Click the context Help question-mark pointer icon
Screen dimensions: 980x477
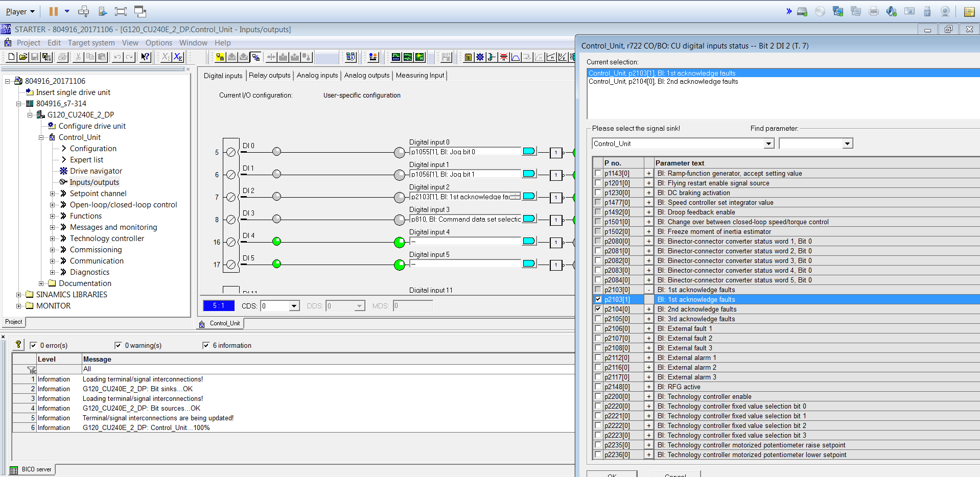pos(146,57)
